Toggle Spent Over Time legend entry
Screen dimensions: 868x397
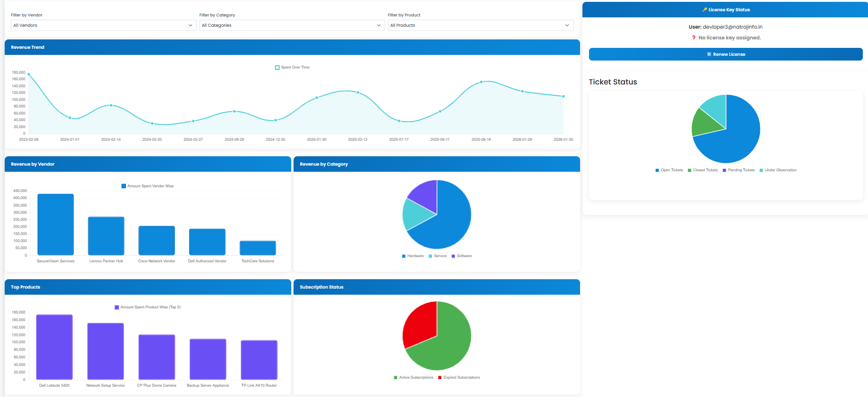[x=292, y=68]
